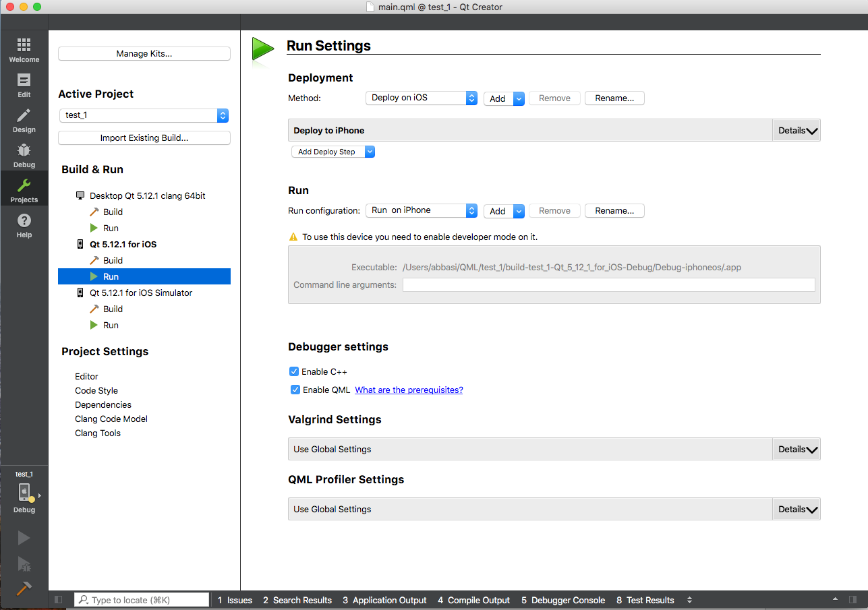This screenshot has height=610, width=868.
Task: Click the phone icon for Qt 5.12.1 for iOS
Action: tap(81, 244)
